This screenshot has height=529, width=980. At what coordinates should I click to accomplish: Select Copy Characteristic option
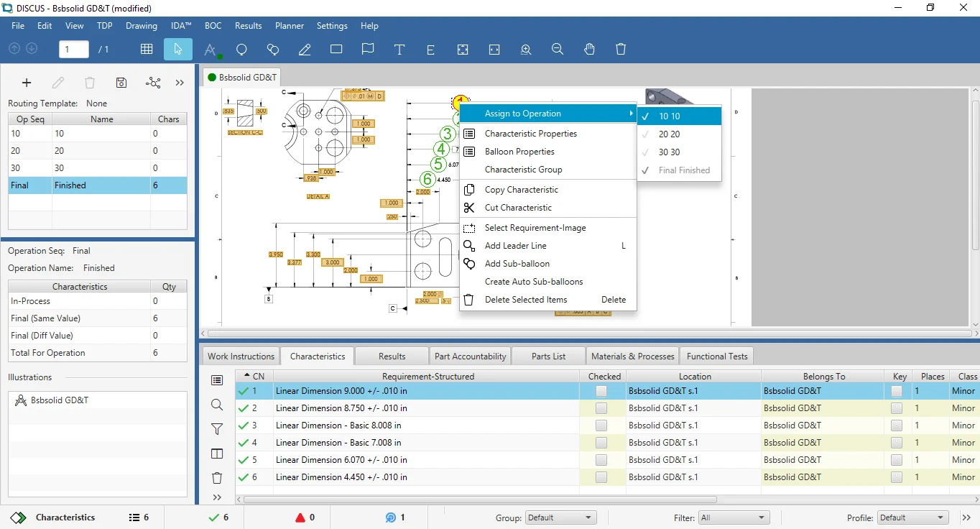548,190
